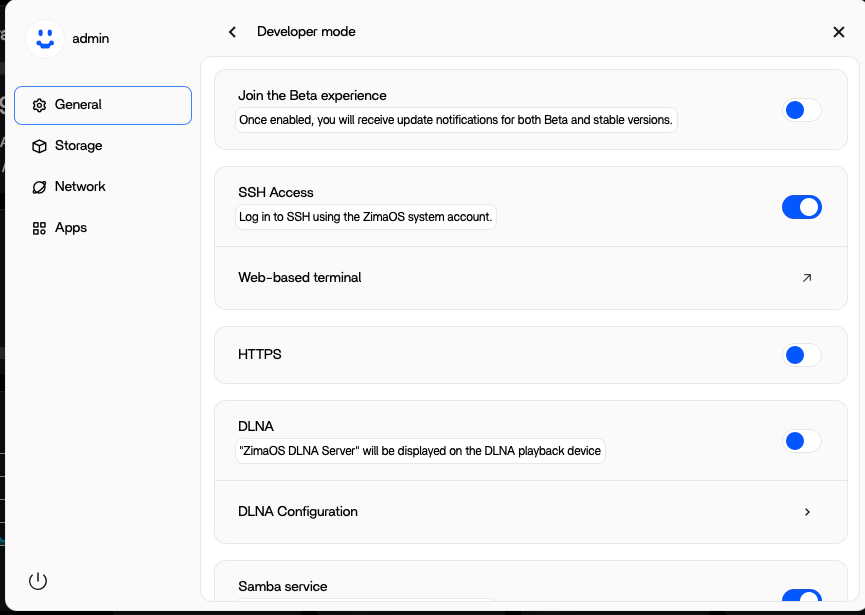Viewport: 865px width, 615px height.
Task: Click the Storage cube icon
Action: pyautogui.click(x=39, y=146)
